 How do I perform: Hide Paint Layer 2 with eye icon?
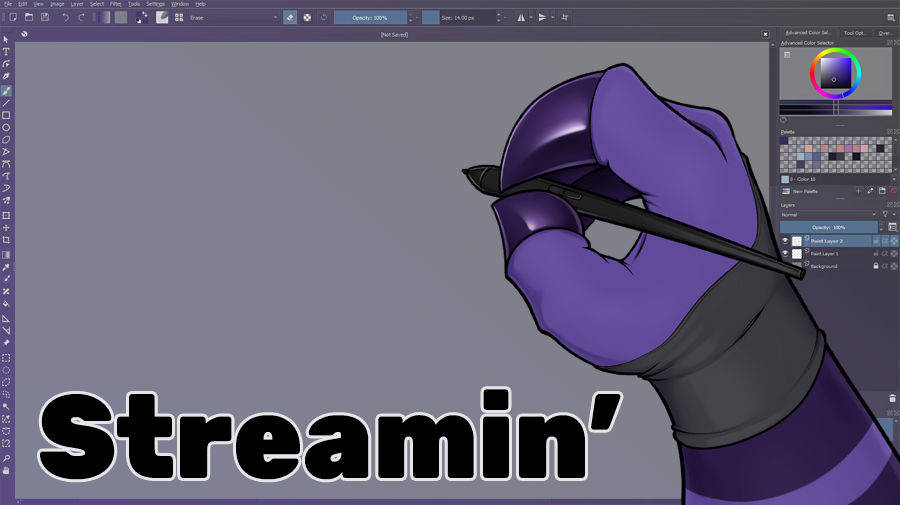(x=785, y=241)
